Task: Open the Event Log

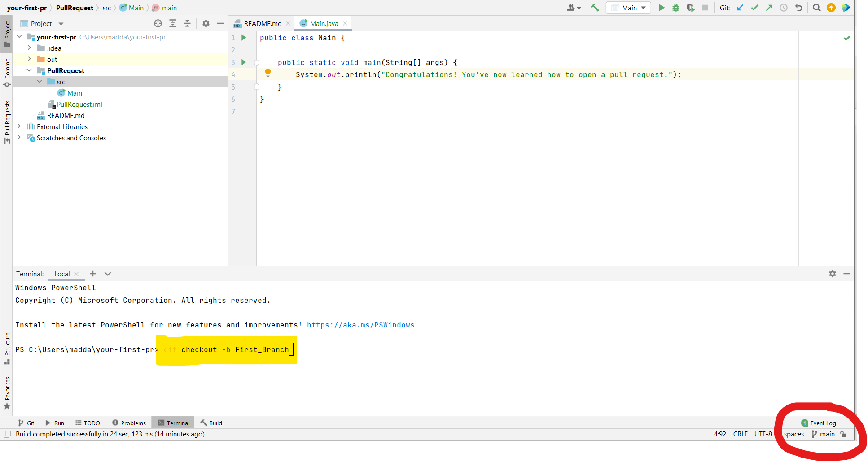Action: pyautogui.click(x=819, y=423)
